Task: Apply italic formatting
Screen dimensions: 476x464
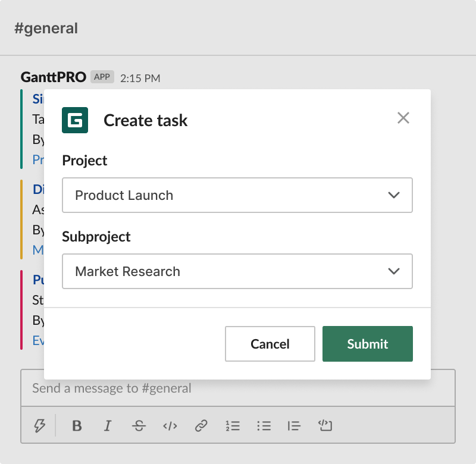Action: (108, 426)
